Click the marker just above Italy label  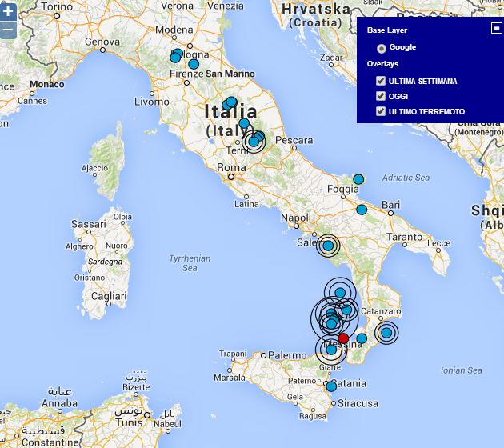click(x=244, y=123)
